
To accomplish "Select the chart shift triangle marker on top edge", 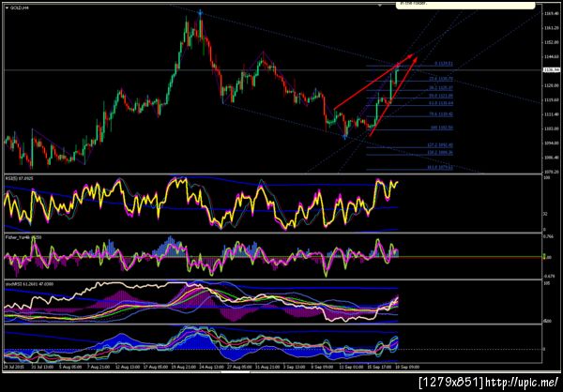I will [380, 5].
